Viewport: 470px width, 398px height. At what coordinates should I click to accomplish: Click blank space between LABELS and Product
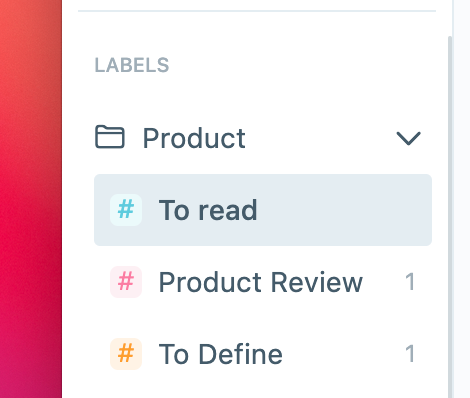tap(257, 98)
